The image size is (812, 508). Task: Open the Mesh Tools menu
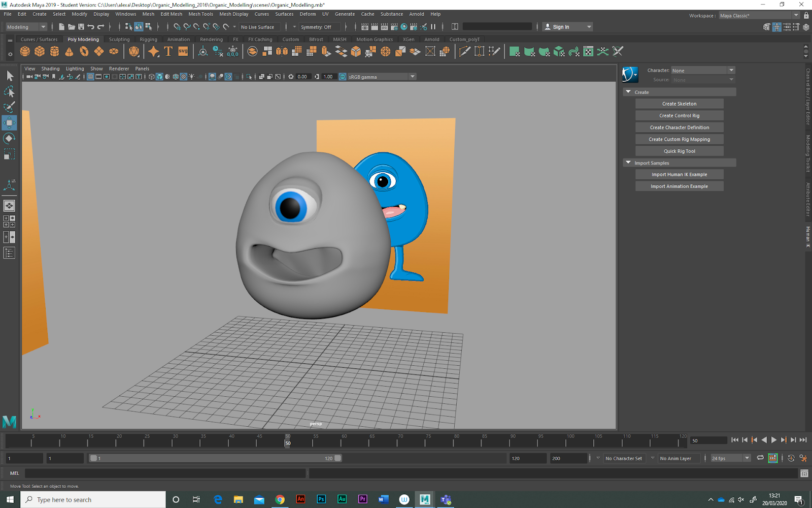click(x=200, y=14)
